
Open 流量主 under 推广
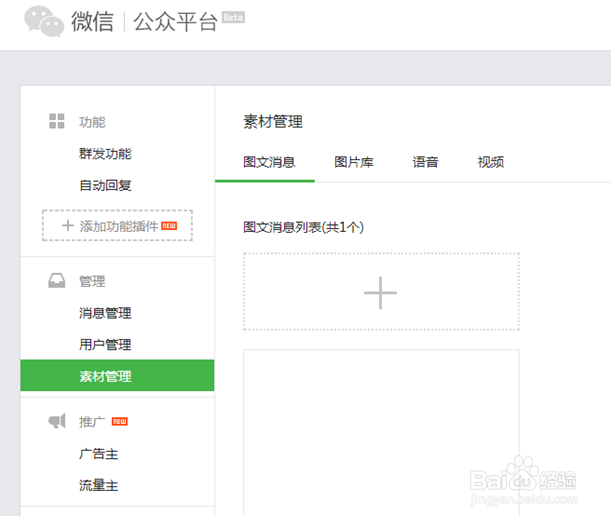coord(99,485)
